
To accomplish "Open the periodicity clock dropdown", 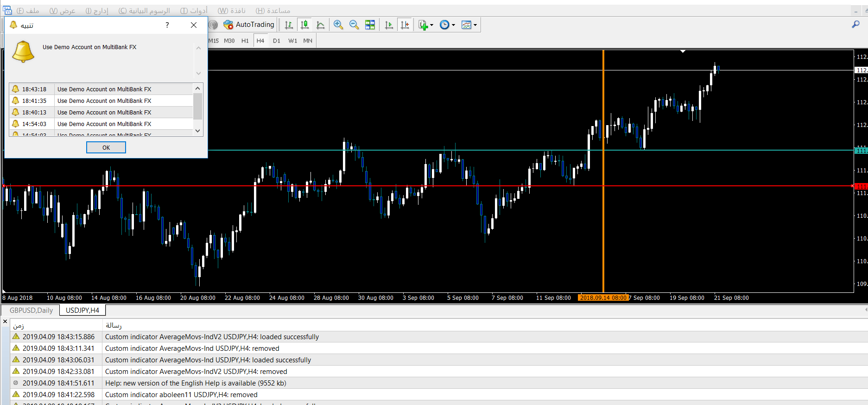I will pyautogui.click(x=447, y=25).
